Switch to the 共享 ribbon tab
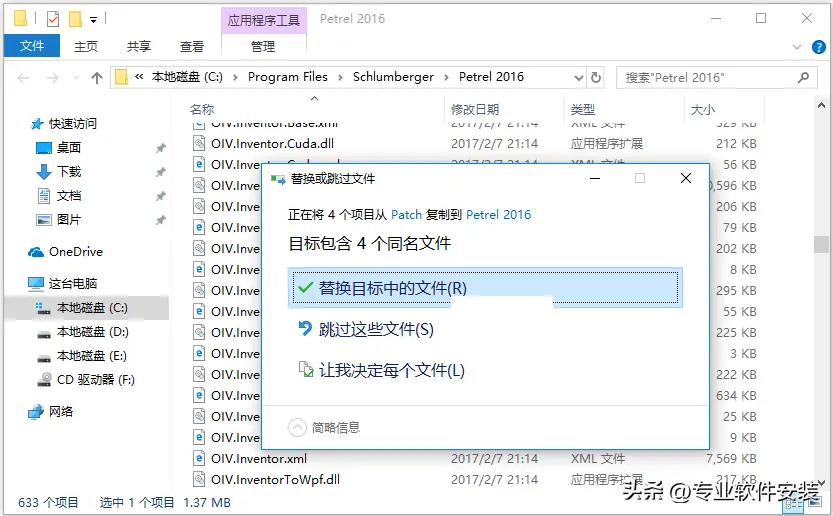 (139, 47)
